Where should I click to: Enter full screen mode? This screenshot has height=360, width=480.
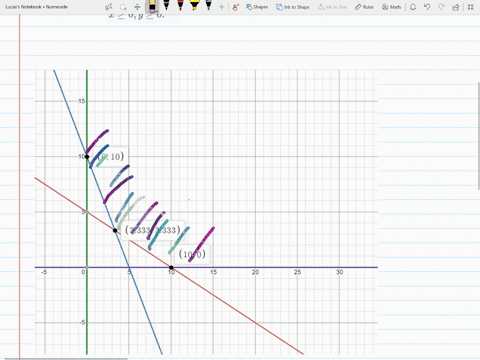[471, 7]
